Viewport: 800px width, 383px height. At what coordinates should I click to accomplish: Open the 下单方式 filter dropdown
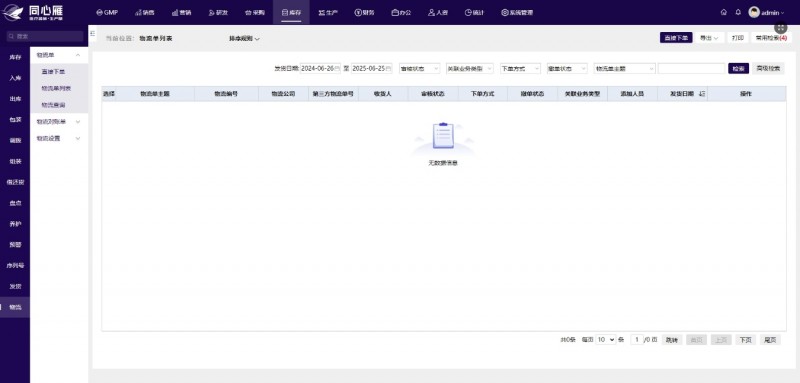(520, 68)
